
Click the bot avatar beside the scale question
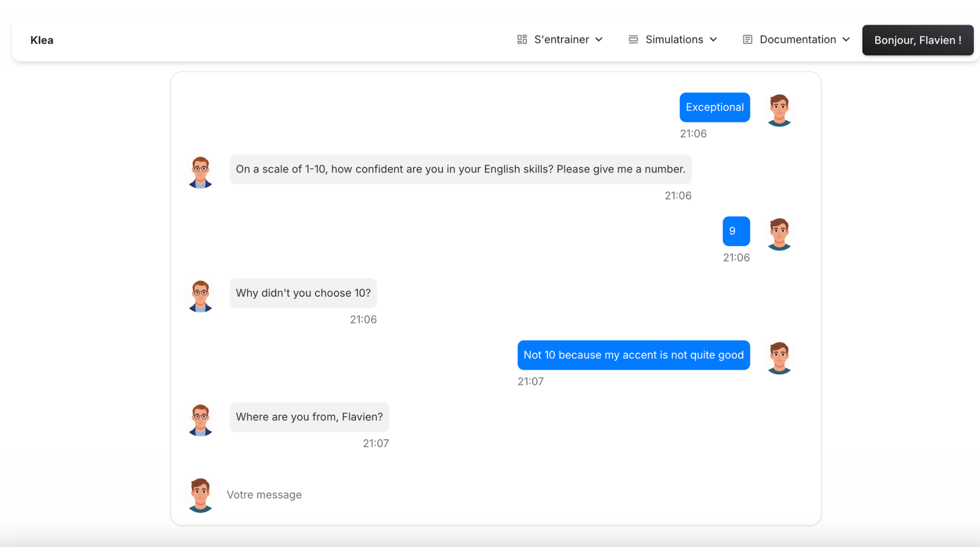pyautogui.click(x=200, y=172)
